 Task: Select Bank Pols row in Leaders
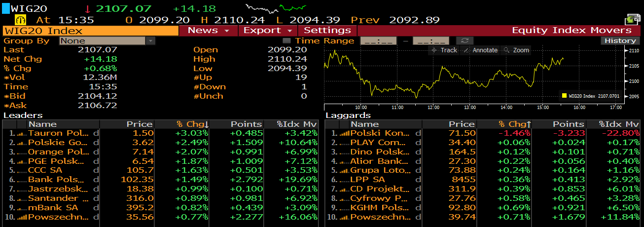click(160, 180)
